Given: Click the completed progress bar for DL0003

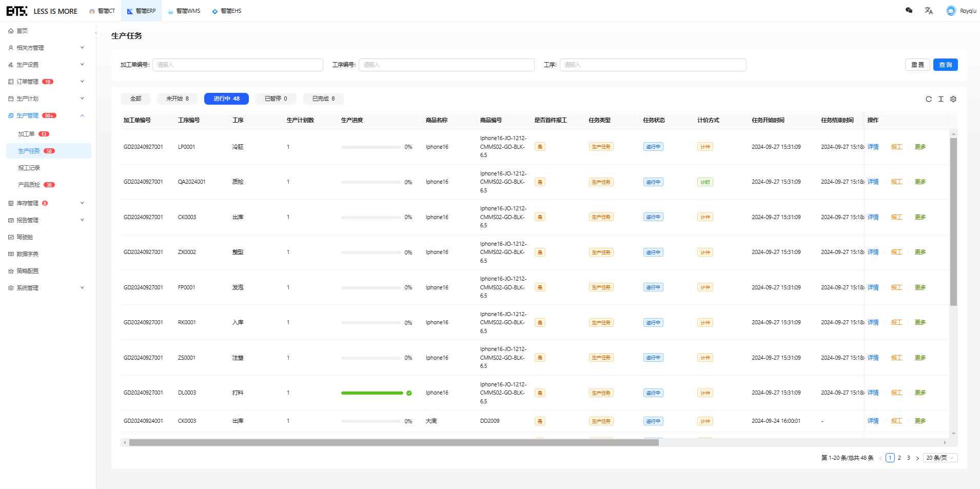Looking at the screenshot, I should (372, 393).
